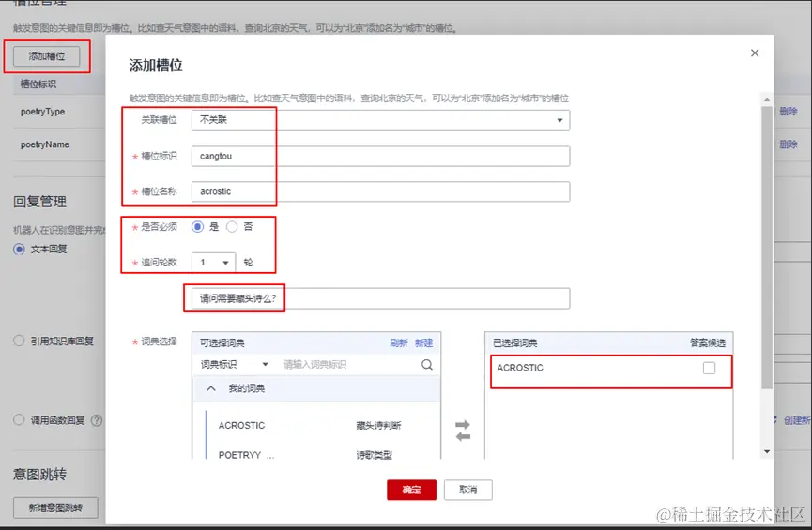812x530 pixels.
Task: Select ACROSTIC in the available dictionaries
Action: tap(241, 426)
